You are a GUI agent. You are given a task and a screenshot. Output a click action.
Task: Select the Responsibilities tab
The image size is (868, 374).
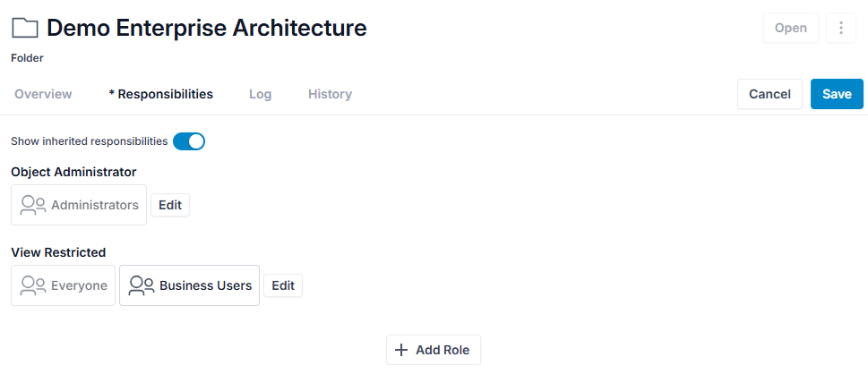161,94
